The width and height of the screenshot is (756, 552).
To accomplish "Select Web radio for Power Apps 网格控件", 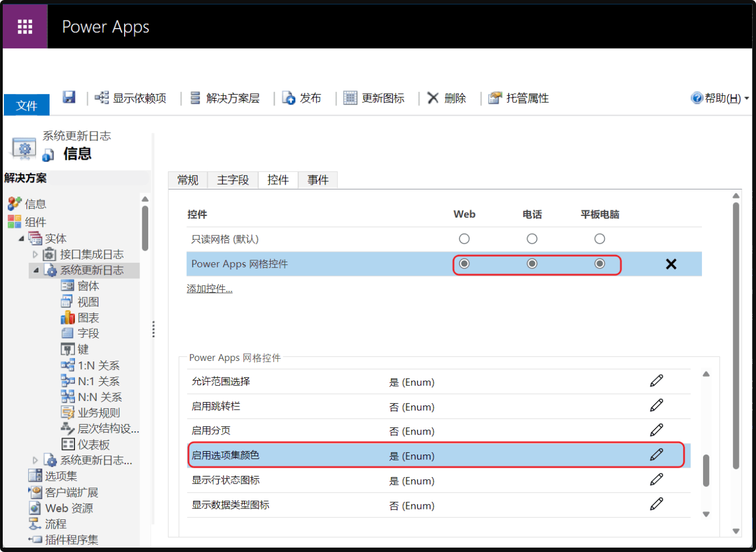I will [465, 264].
